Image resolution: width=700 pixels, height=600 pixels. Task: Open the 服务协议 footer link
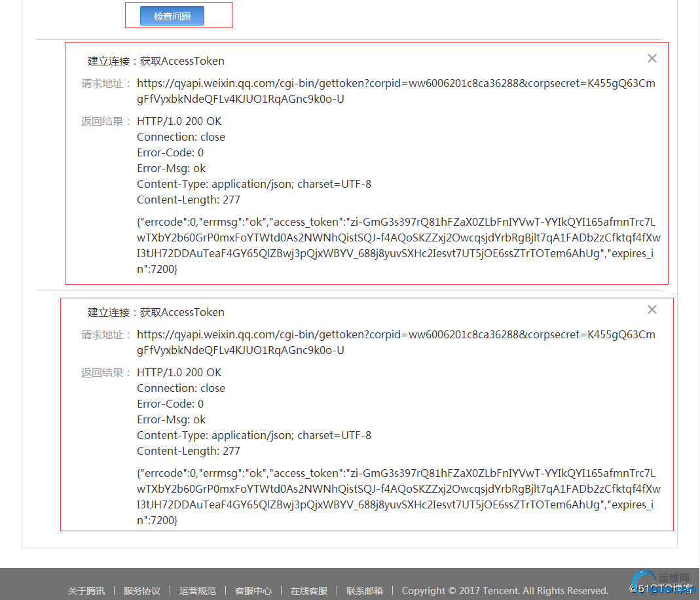pos(142,591)
